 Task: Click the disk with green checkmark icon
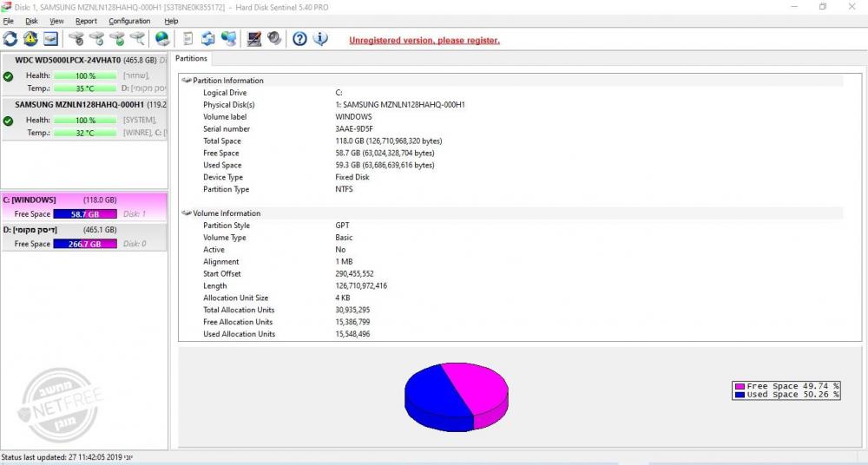117,39
